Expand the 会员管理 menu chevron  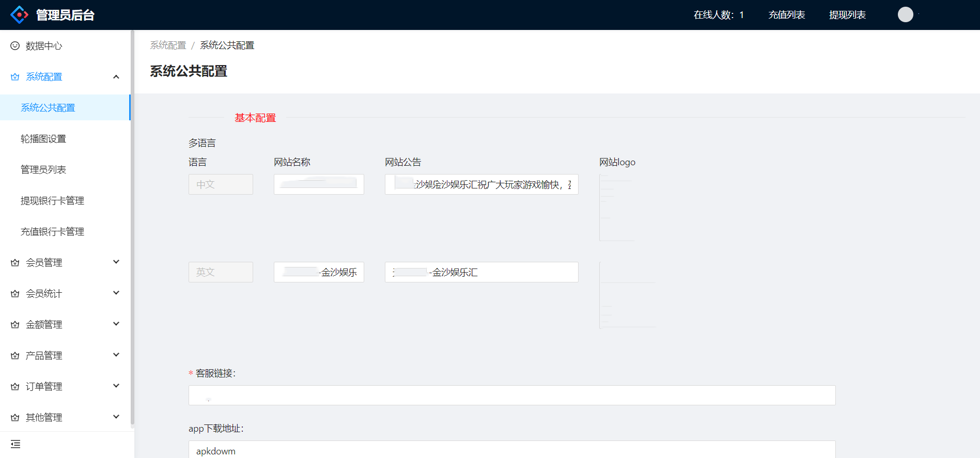pyautogui.click(x=116, y=262)
